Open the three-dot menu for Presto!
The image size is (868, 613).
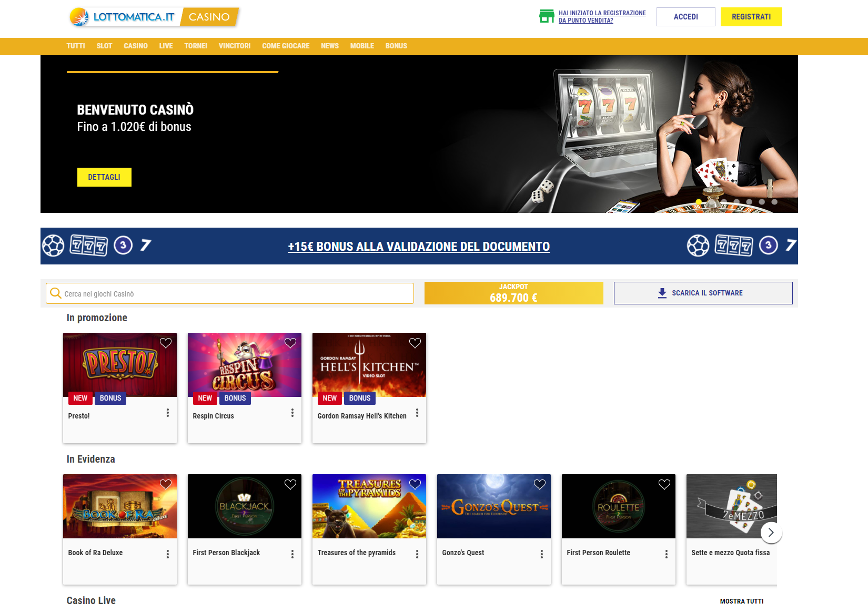[168, 413]
